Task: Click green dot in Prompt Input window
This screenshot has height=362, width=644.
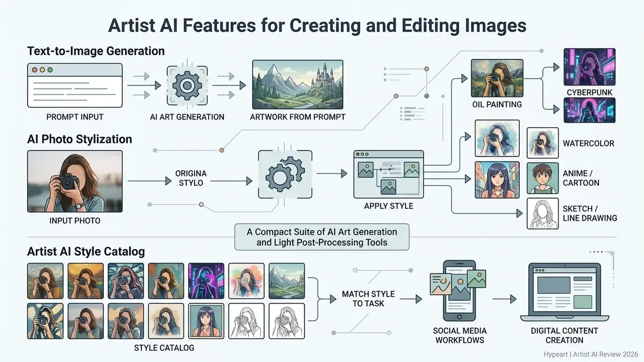Action: click(x=50, y=70)
